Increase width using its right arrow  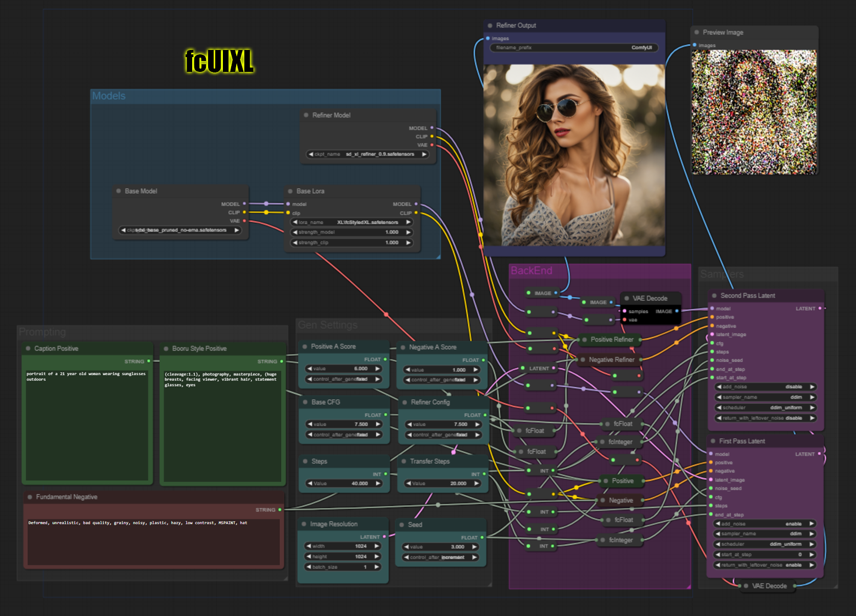coord(377,546)
